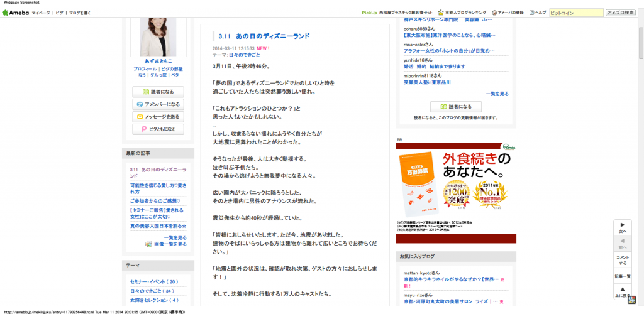Image resolution: width=644 pixels, height=314 pixels.
Task: Click the ピグともになる button
Action: point(158,129)
